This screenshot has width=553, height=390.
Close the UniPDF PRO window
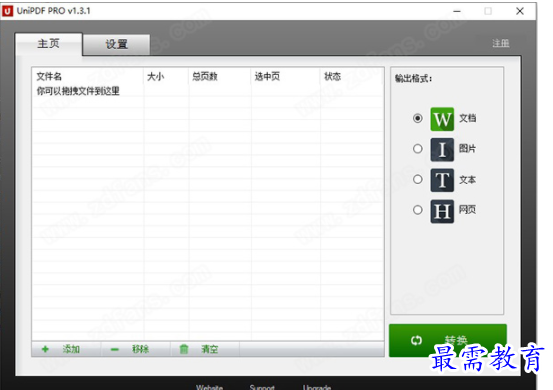[x=520, y=11]
